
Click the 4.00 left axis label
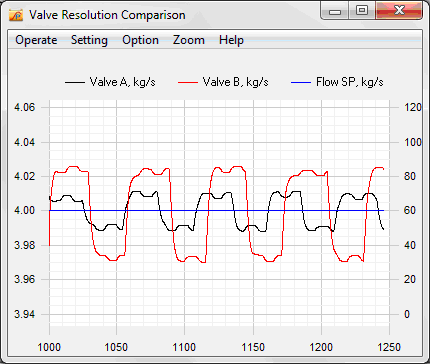point(24,211)
